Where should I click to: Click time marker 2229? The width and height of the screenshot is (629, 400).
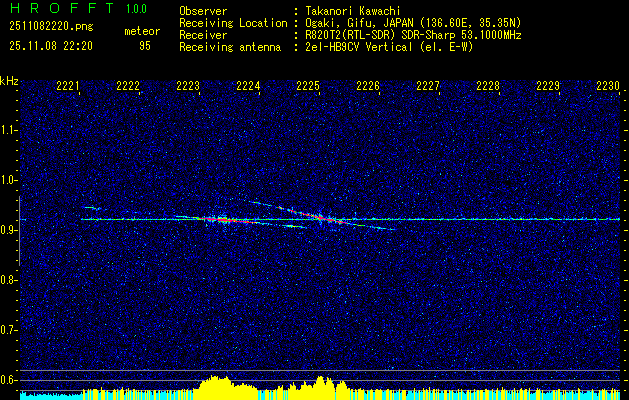[x=548, y=86]
